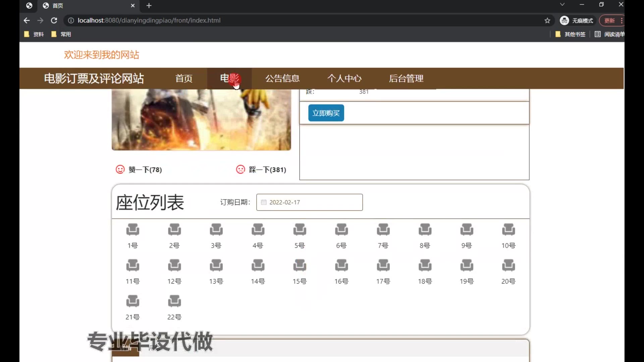Click the sad-face 踩一下 dislike icon
The height and width of the screenshot is (362, 644).
[240, 169]
